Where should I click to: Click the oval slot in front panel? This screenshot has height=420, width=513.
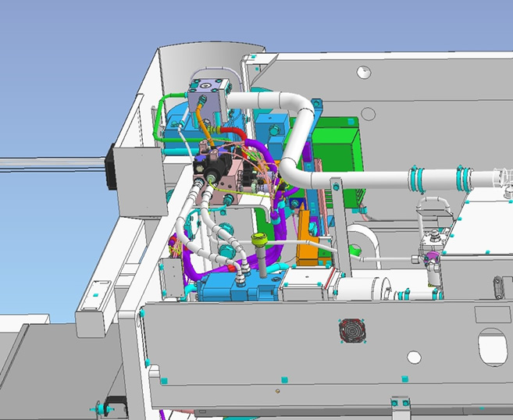(x=493, y=347)
